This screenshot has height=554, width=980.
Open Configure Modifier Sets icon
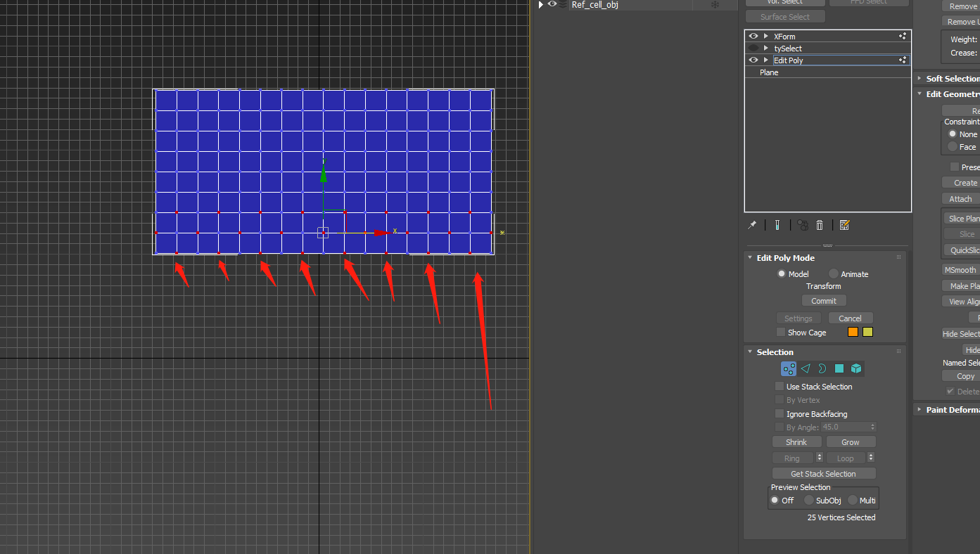(845, 225)
